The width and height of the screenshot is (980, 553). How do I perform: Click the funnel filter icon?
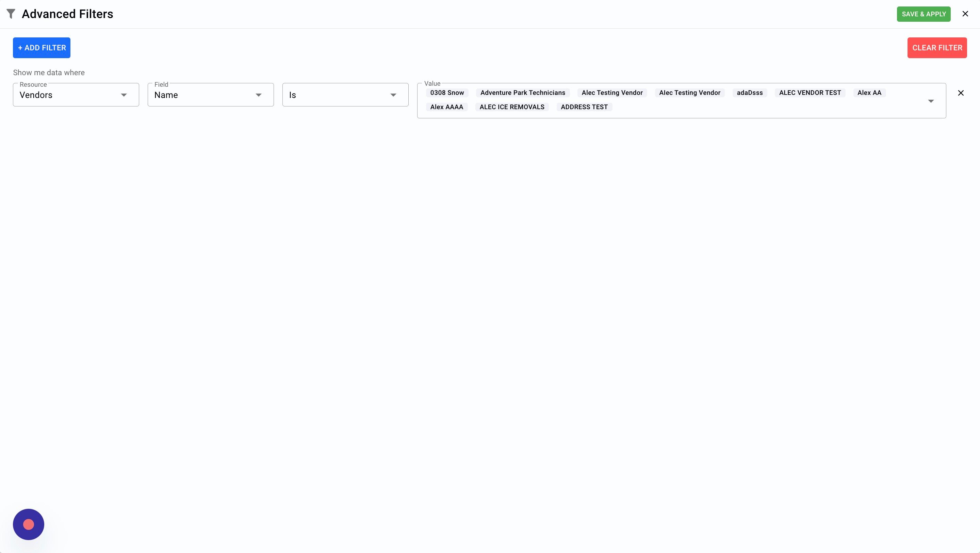(x=11, y=14)
